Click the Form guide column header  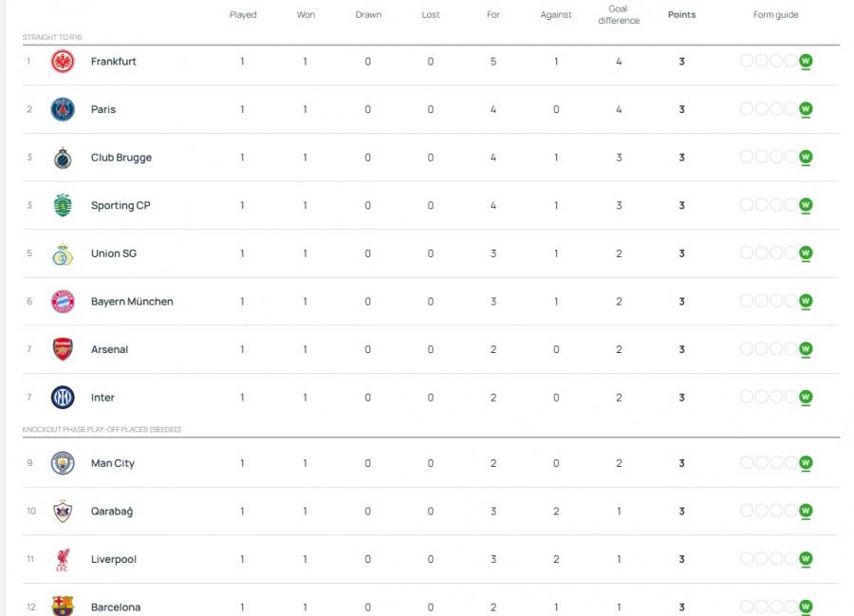(x=775, y=14)
